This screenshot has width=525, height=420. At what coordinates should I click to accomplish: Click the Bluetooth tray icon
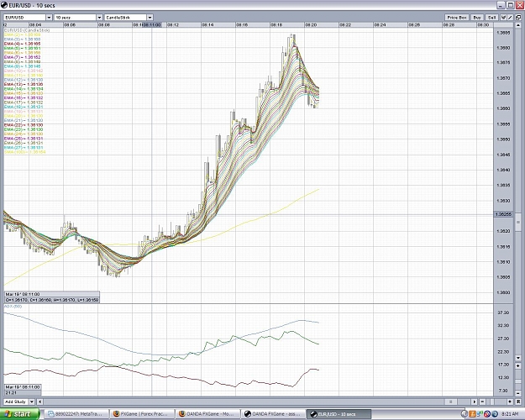point(495,414)
